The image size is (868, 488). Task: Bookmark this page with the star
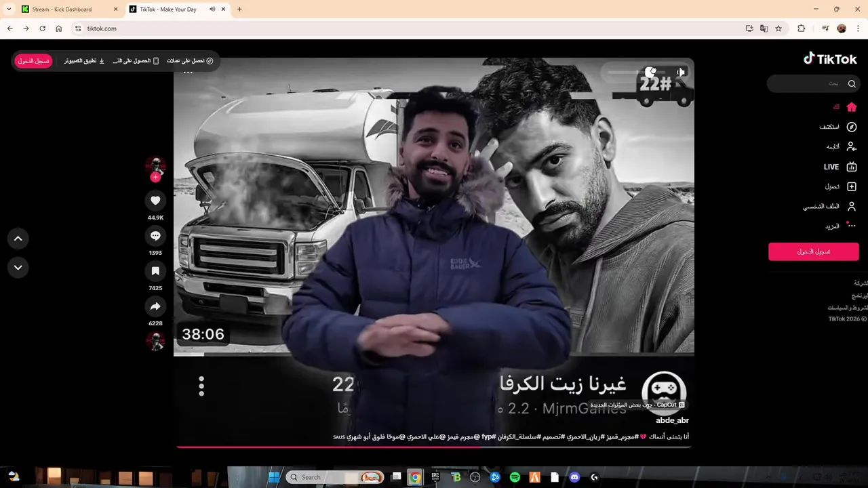[x=778, y=28]
